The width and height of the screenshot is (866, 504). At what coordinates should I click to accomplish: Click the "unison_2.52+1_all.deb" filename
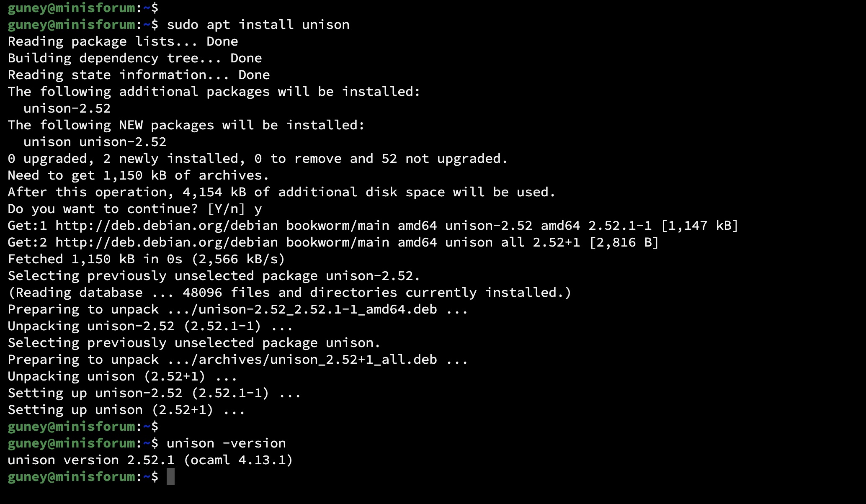[x=353, y=360]
